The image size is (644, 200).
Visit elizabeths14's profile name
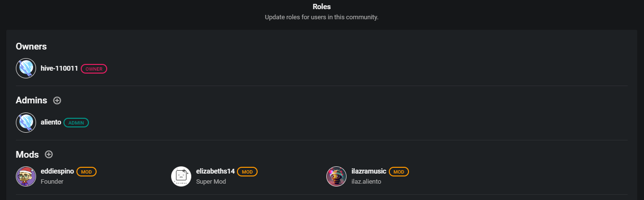tap(215, 171)
